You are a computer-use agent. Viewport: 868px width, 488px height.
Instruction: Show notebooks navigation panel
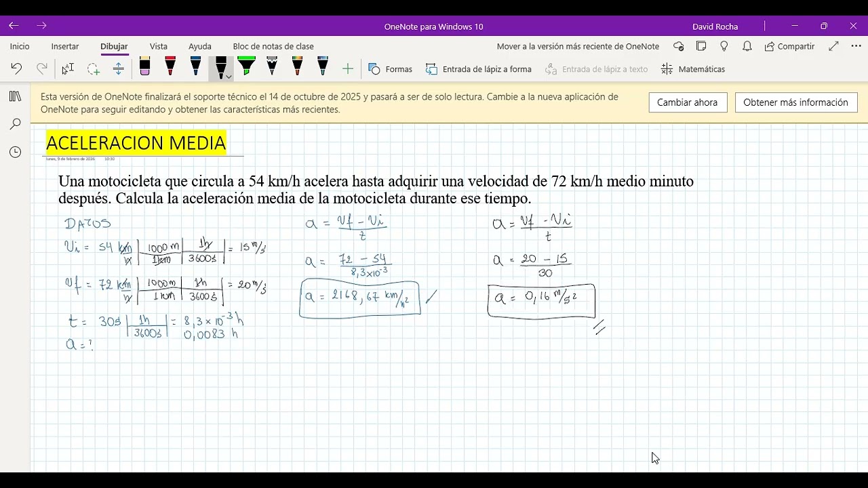pyautogui.click(x=15, y=96)
